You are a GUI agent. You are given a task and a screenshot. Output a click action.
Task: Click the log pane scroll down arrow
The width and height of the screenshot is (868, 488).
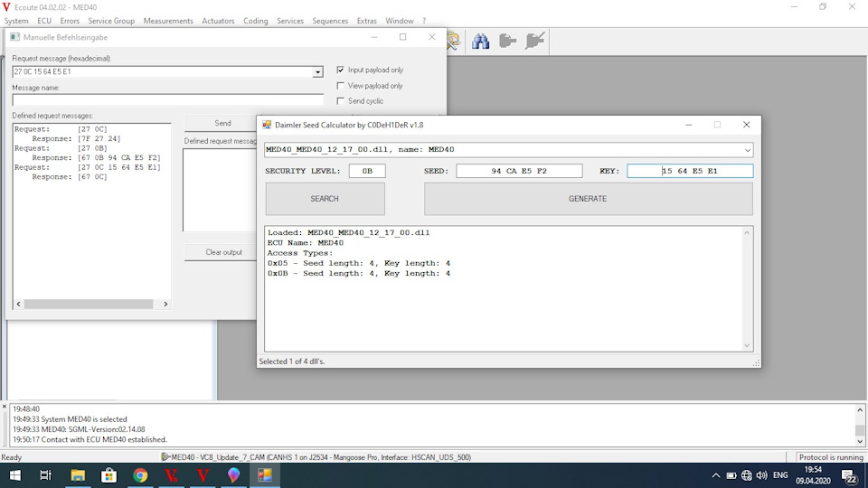(860, 441)
